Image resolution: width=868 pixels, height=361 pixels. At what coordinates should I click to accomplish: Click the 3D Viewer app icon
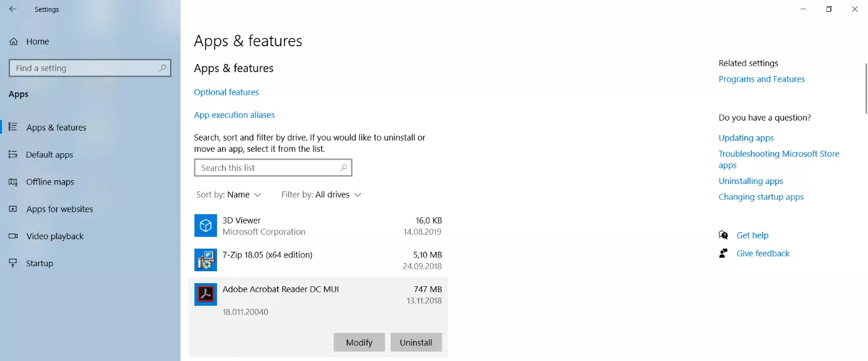click(x=206, y=225)
